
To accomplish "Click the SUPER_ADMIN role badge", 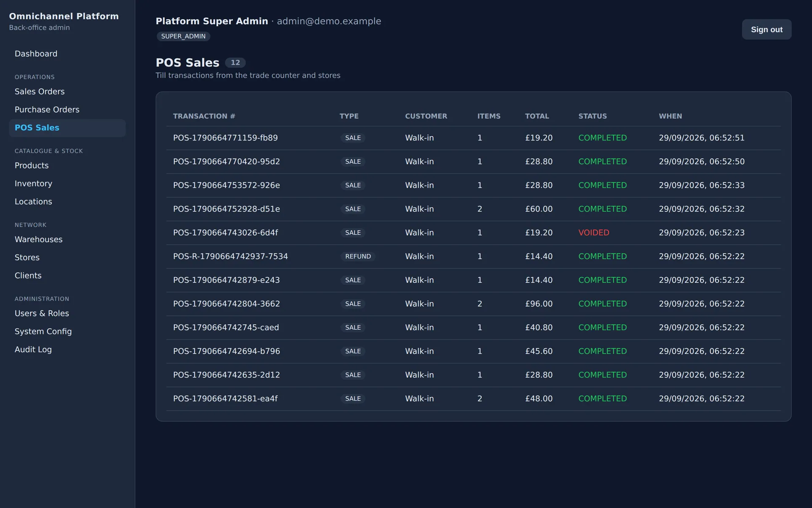I will (x=183, y=36).
